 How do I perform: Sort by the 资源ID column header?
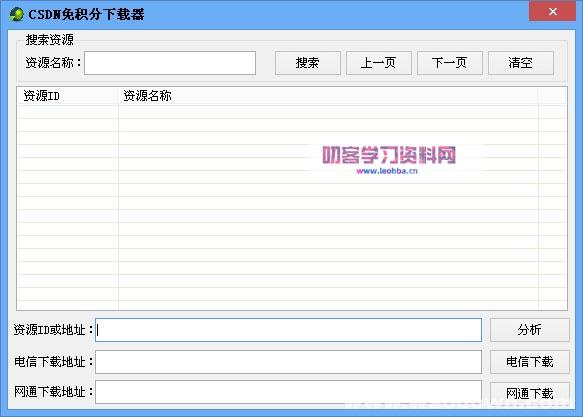click(x=68, y=96)
